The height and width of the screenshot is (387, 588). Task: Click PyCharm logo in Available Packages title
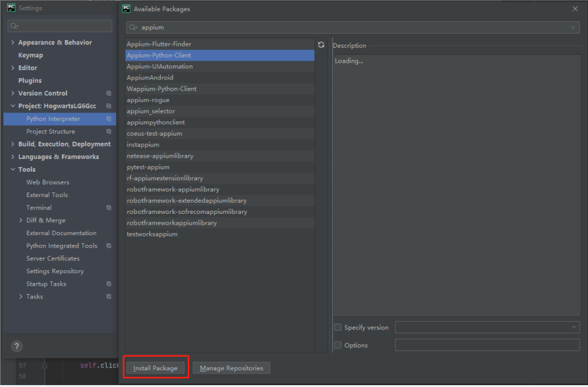click(x=127, y=8)
